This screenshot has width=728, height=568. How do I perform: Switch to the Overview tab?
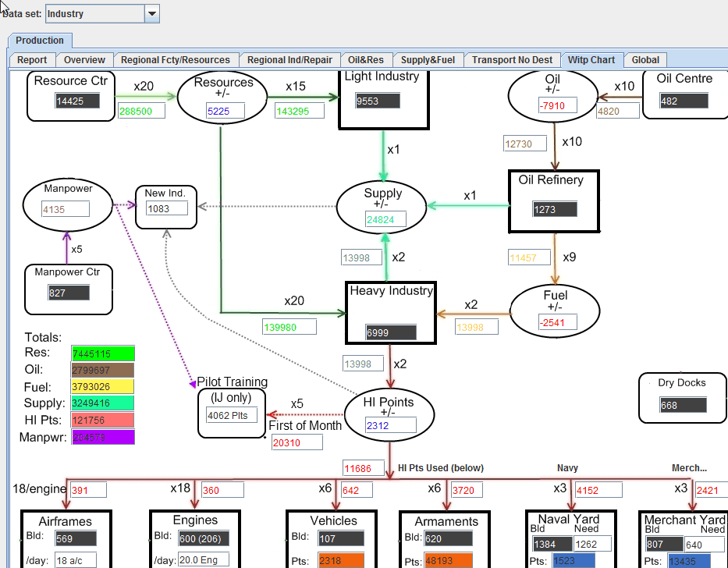(84, 59)
